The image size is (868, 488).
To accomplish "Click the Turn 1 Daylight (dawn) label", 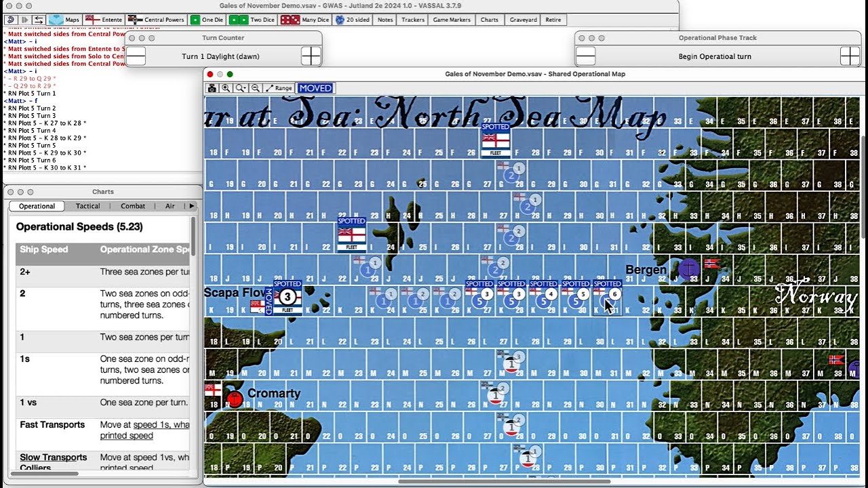I will 220,56.
